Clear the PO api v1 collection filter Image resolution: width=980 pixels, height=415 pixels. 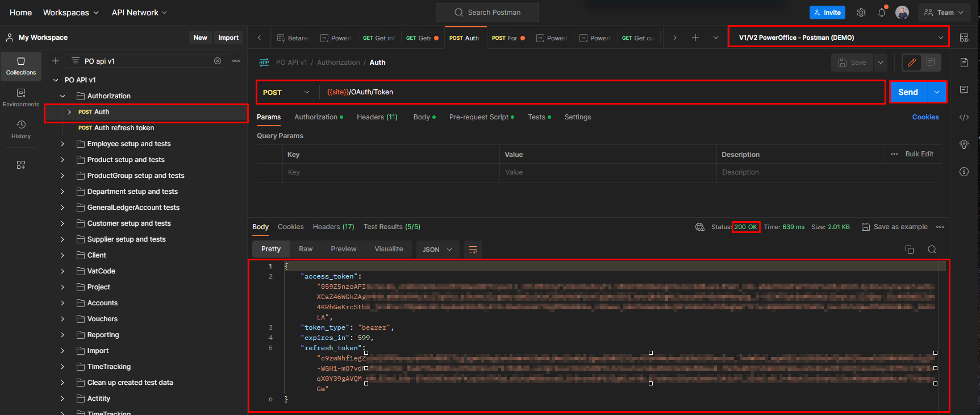click(218, 61)
